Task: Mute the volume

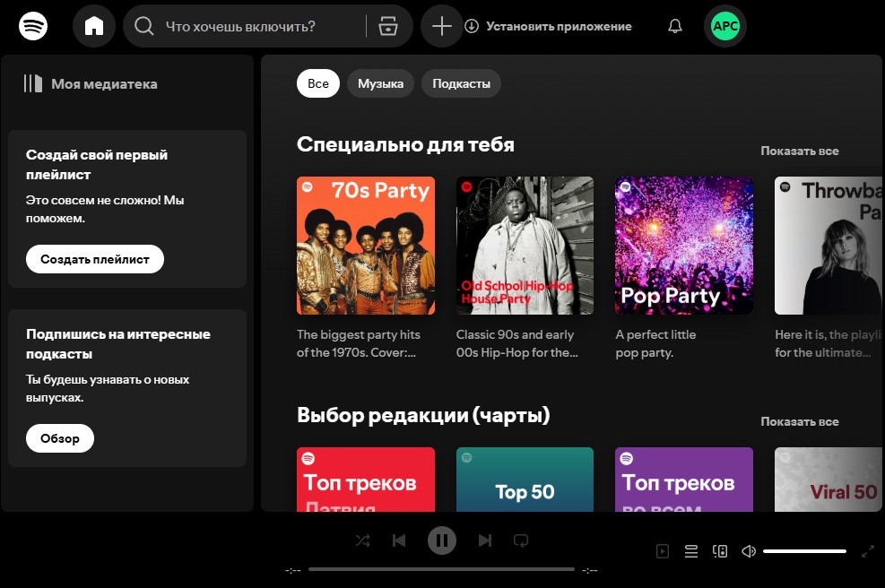Action: pos(749,551)
